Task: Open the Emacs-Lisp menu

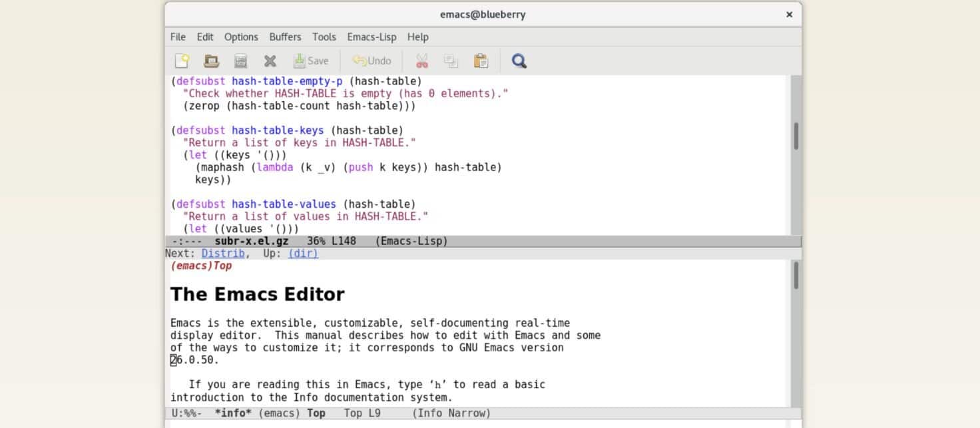Action: (x=371, y=37)
